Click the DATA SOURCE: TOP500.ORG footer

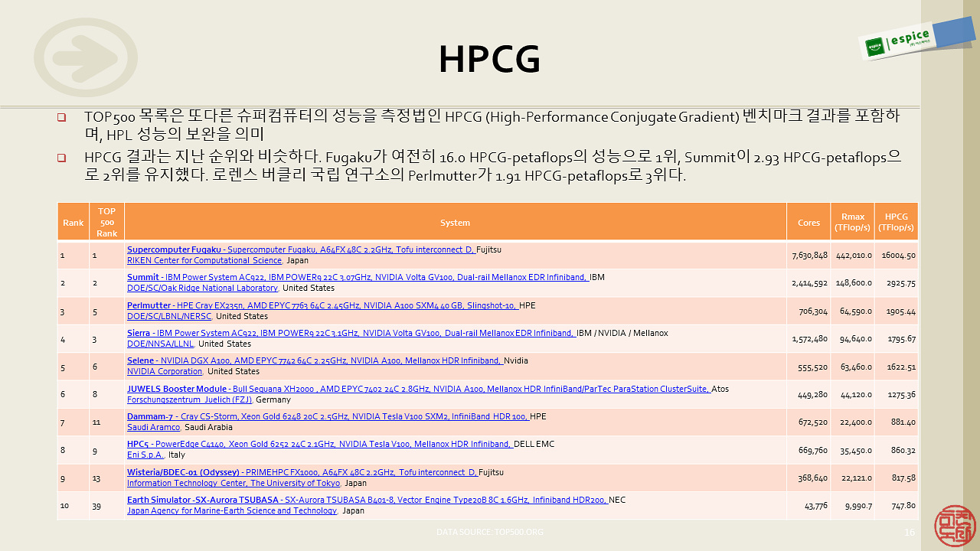tap(490, 532)
